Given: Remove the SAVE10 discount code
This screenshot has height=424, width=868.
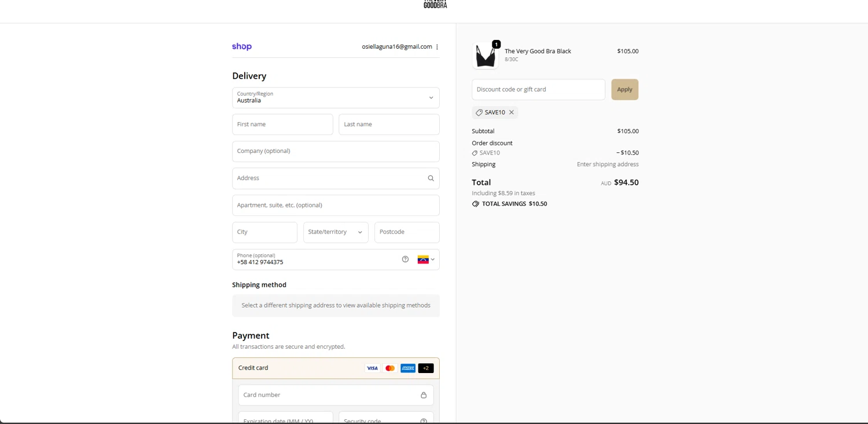Looking at the screenshot, I should 512,112.
